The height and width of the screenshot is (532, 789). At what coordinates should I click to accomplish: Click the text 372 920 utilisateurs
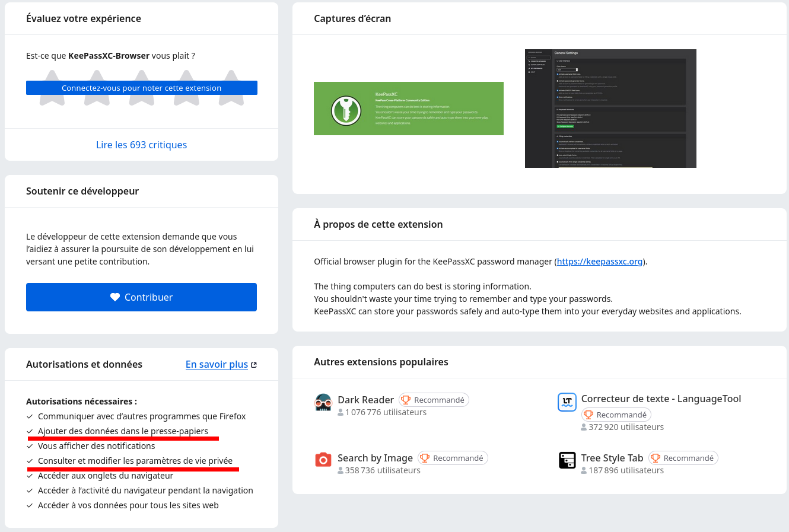click(x=626, y=427)
